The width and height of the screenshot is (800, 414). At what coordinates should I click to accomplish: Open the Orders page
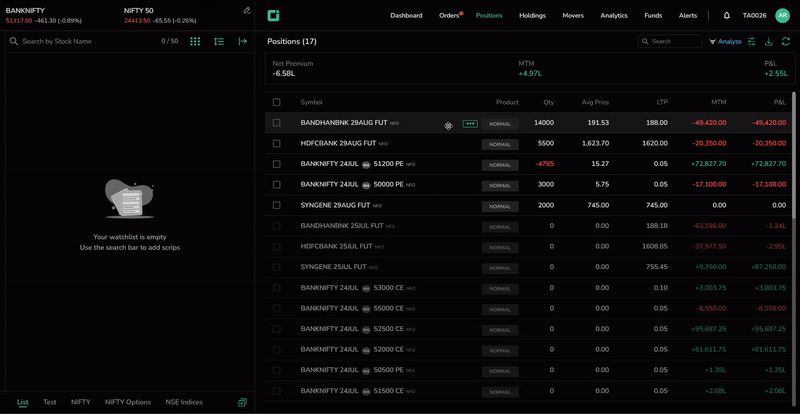pyautogui.click(x=449, y=15)
